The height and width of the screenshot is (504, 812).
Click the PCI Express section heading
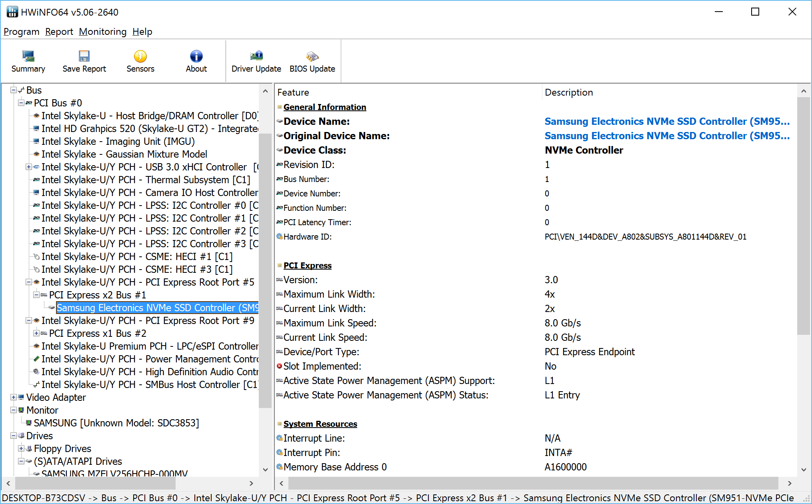[308, 266]
